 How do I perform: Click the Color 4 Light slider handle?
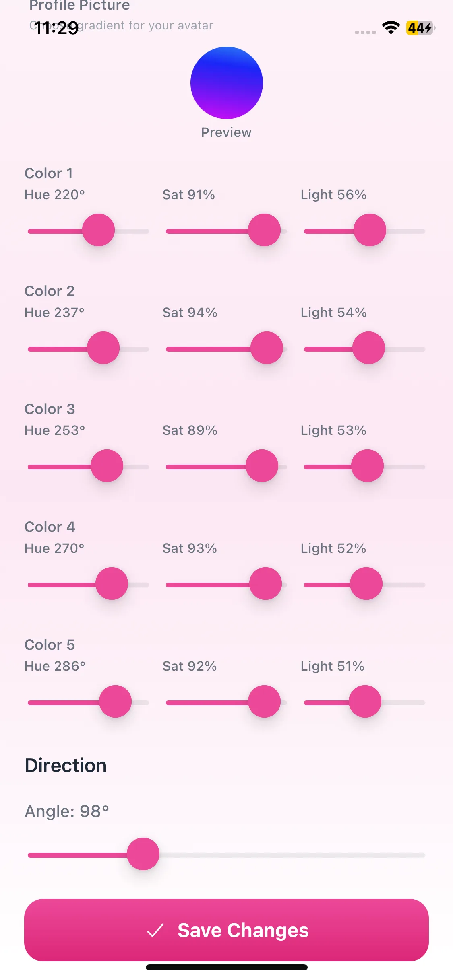point(366,584)
